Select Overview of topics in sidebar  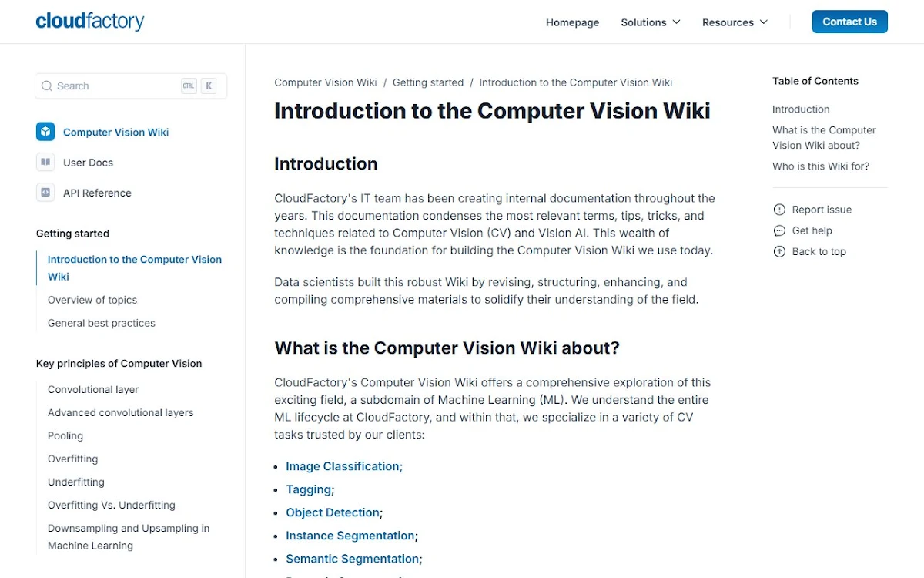[92, 300]
